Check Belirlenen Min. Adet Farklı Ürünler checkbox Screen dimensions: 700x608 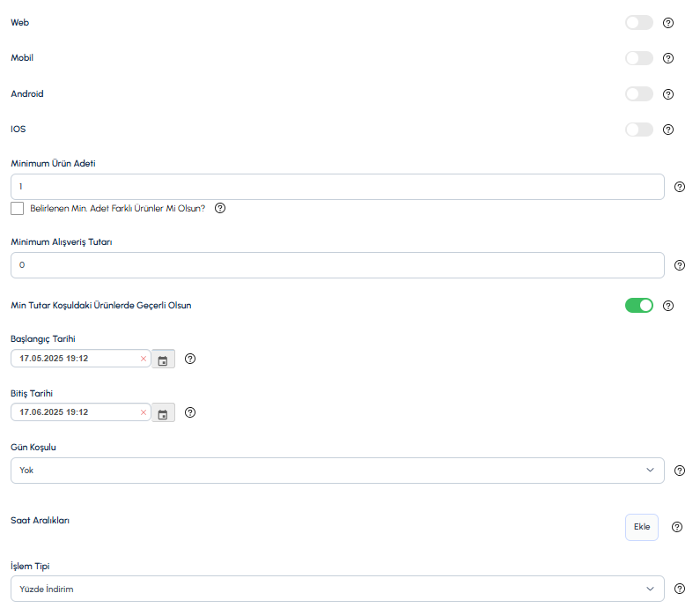17,208
